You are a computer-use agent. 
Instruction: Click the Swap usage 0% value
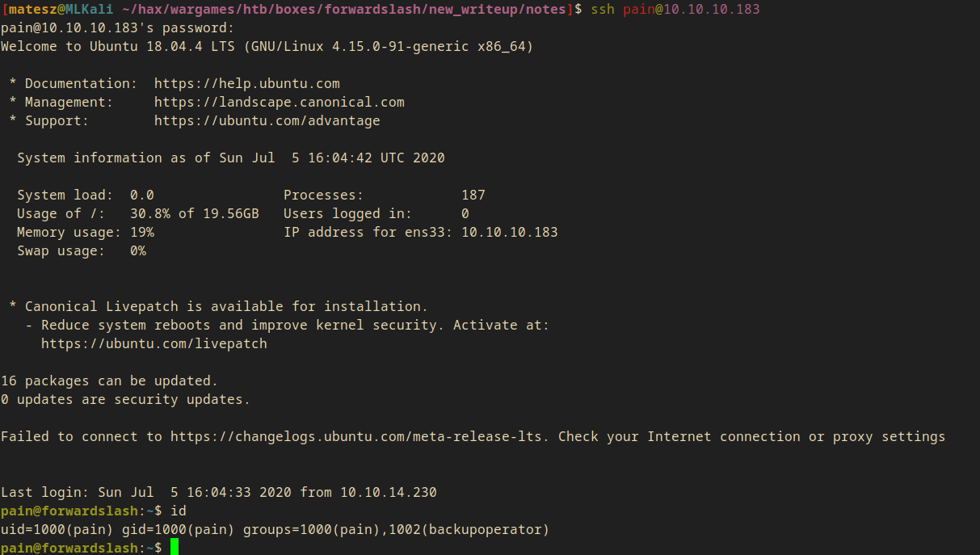pyautogui.click(x=137, y=250)
